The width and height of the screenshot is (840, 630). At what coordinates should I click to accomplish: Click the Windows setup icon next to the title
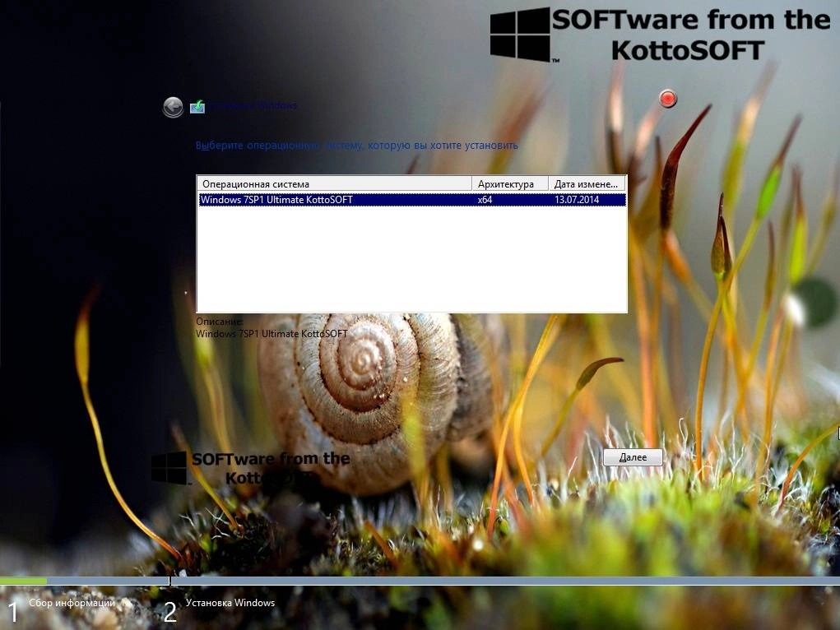point(197,107)
